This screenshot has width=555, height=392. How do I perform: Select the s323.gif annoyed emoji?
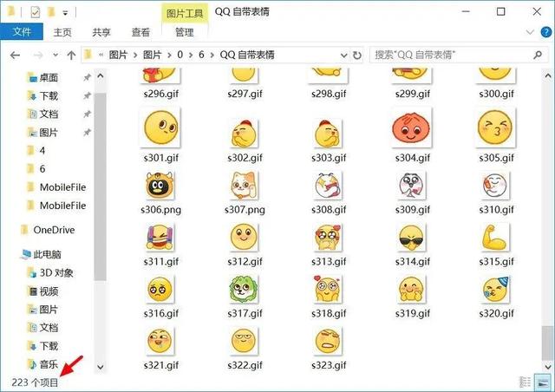pyautogui.click(x=328, y=342)
